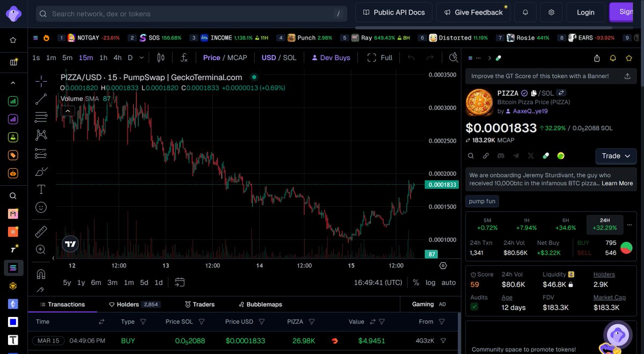Switch to the Traders tab

click(x=200, y=305)
